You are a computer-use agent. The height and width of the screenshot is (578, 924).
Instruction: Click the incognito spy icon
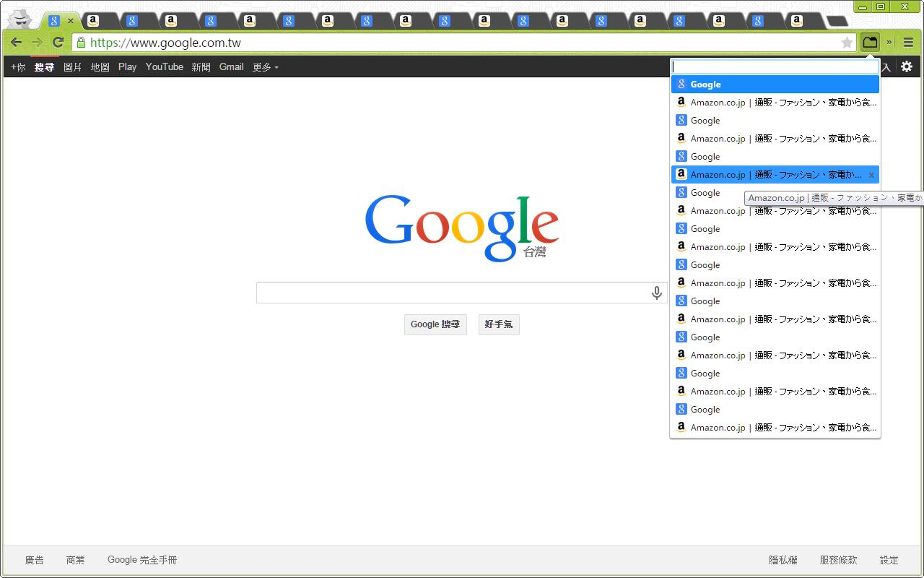pyautogui.click(x=22, y=19)
